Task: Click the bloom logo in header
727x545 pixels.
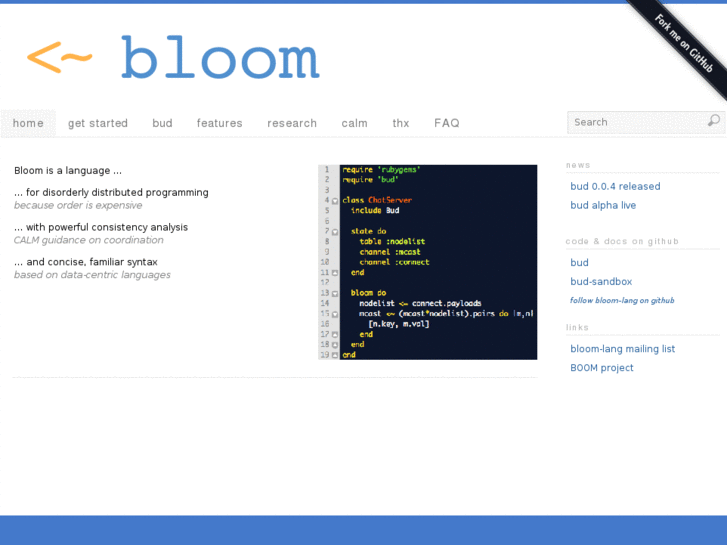Action: tap(173, 57)
